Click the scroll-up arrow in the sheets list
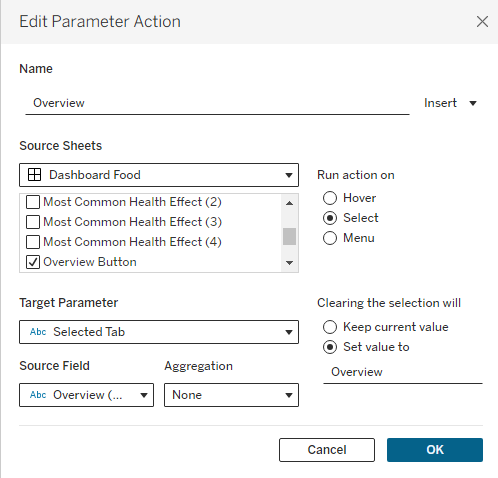The width and height of the screenshot is (498, 478). coord(289,203)
